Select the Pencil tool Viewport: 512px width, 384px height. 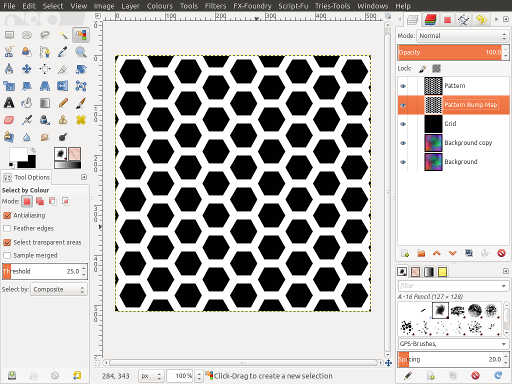[x=63, y=103]
